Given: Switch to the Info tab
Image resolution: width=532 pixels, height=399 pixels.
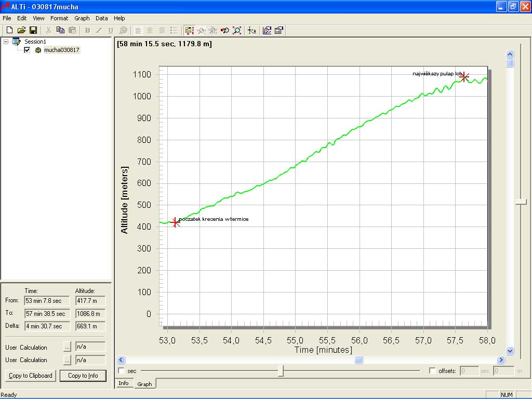Looking at the screenshot, I should pyautogui.click(x=124, y=383).
